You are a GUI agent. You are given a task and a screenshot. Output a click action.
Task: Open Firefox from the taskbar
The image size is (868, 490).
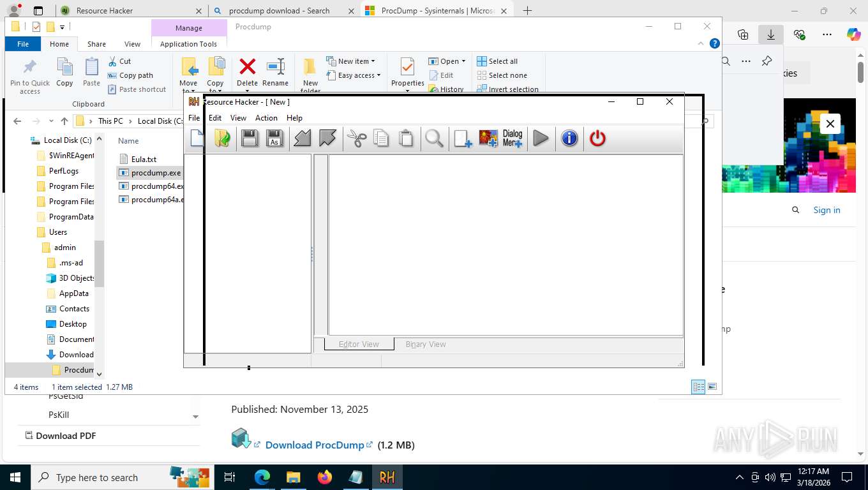(325, 477)
